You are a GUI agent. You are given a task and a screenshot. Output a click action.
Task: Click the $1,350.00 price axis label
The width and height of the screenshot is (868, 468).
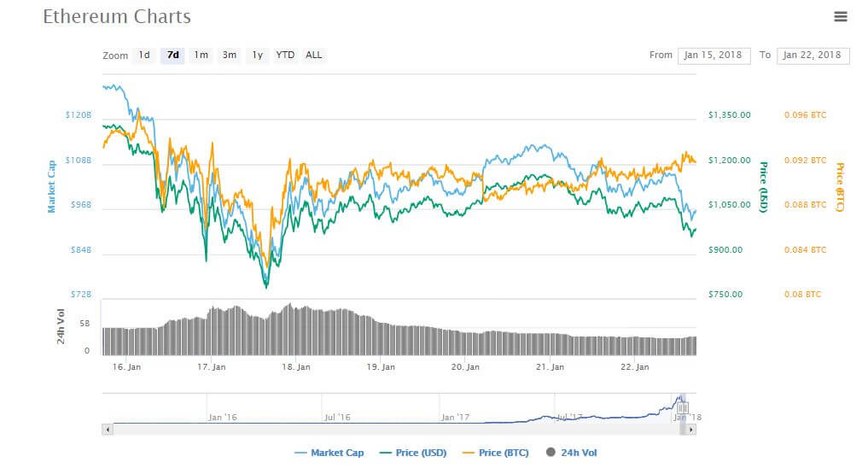tap(730, 115)
